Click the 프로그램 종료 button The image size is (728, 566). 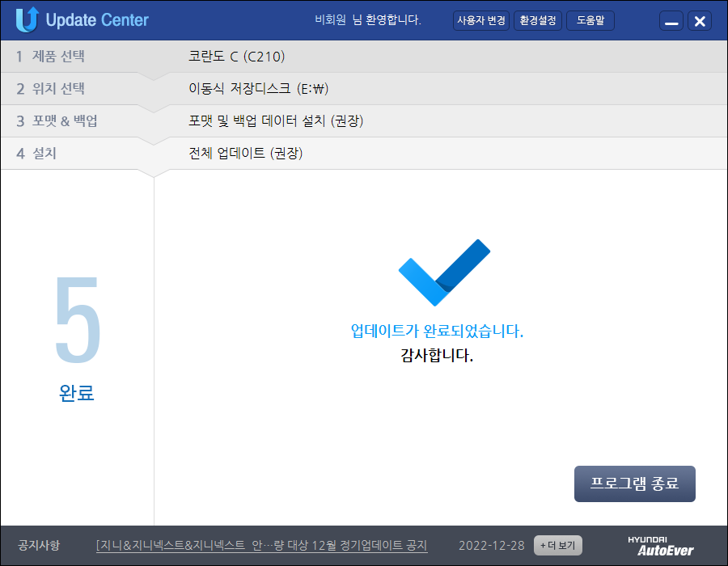click(x=635, y=484)
